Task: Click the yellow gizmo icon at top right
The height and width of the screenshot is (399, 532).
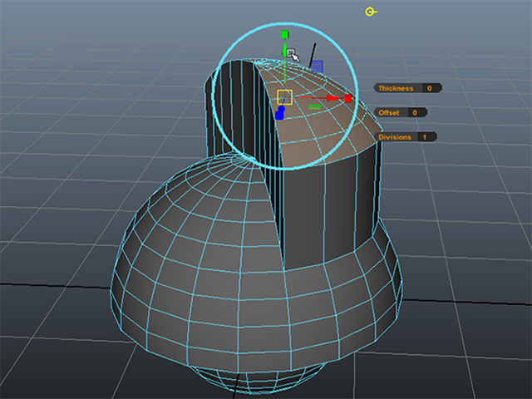Action: [x=371, y=12]
